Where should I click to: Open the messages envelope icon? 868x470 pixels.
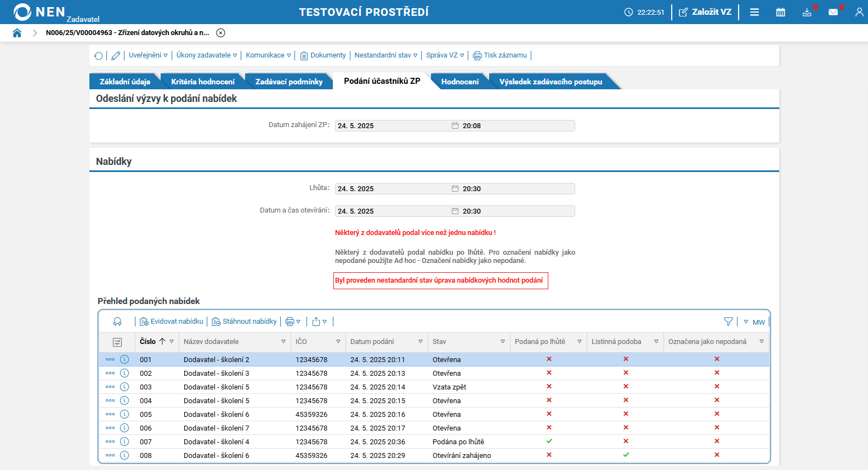coord(833,12)
